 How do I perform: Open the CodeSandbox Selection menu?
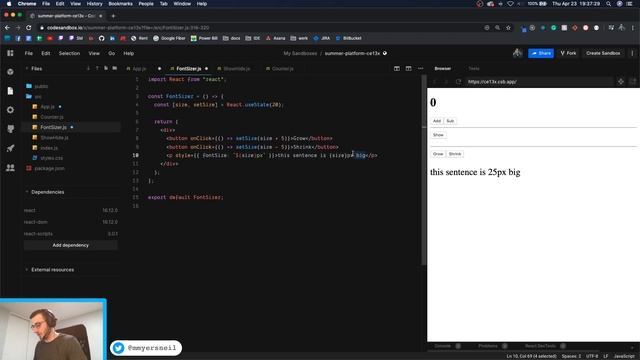pyautogui.click(x=69, y=53)
